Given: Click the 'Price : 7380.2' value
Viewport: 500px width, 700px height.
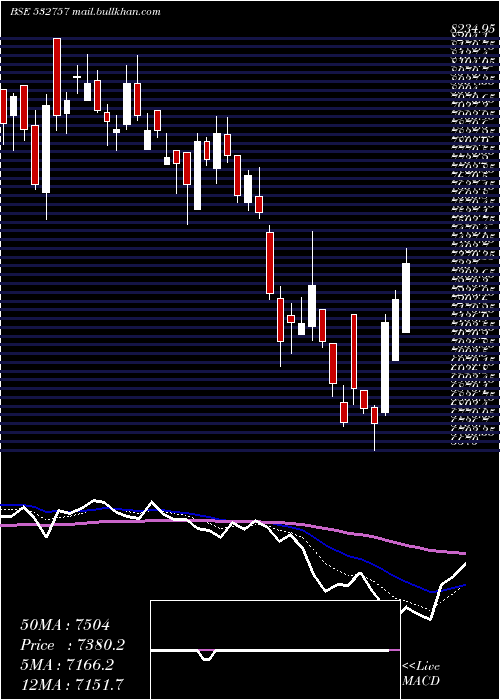Looking at the screenshot, I should point(73,645).
